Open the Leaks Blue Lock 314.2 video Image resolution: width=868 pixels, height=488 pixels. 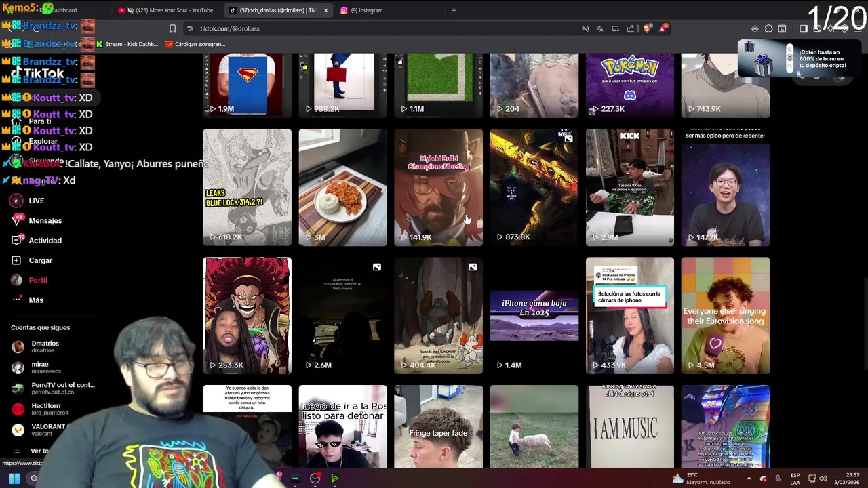tap(247, 187)
